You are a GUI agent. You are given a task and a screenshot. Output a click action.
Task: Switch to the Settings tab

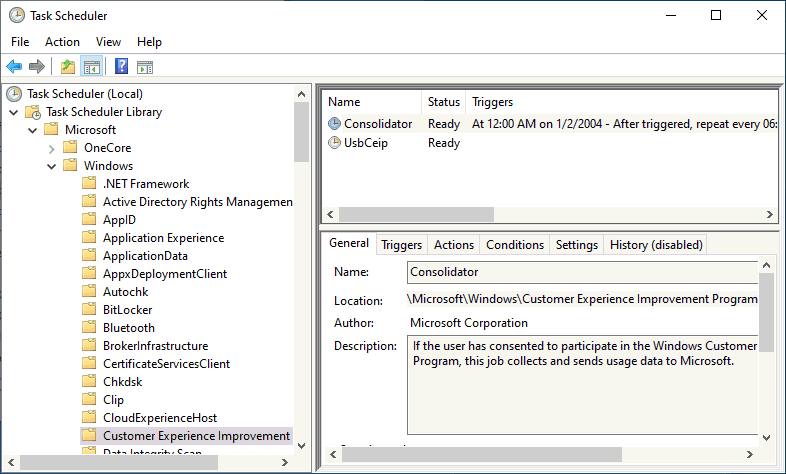coord(576,245)
